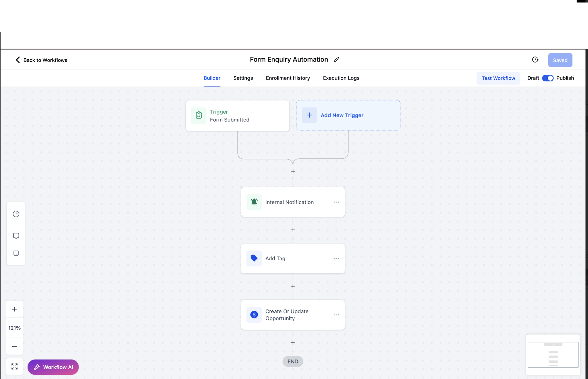Open the comments panel
The height and width of the screenshot is (379, 588).
pos(16,235)
